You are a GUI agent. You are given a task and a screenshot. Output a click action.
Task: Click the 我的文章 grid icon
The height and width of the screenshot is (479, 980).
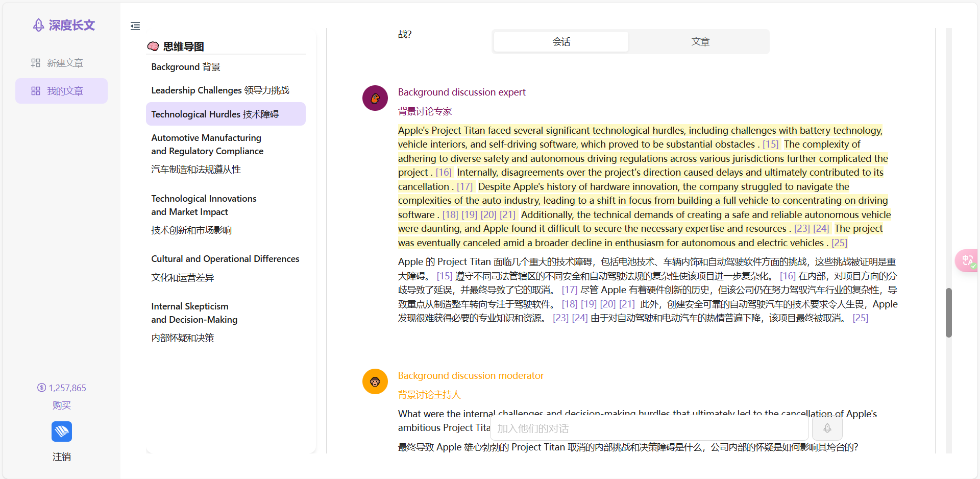click(x=36, y=91)
